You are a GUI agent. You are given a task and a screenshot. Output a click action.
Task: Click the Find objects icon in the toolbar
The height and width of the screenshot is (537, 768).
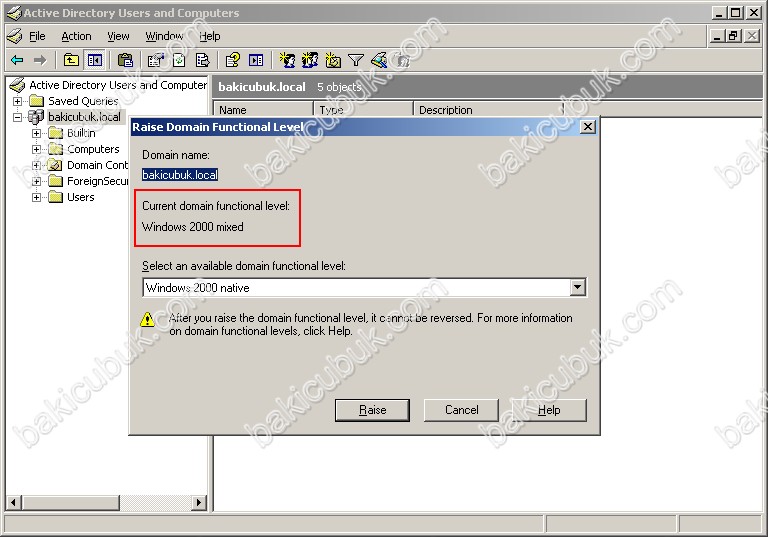click(x=379, y=60)
